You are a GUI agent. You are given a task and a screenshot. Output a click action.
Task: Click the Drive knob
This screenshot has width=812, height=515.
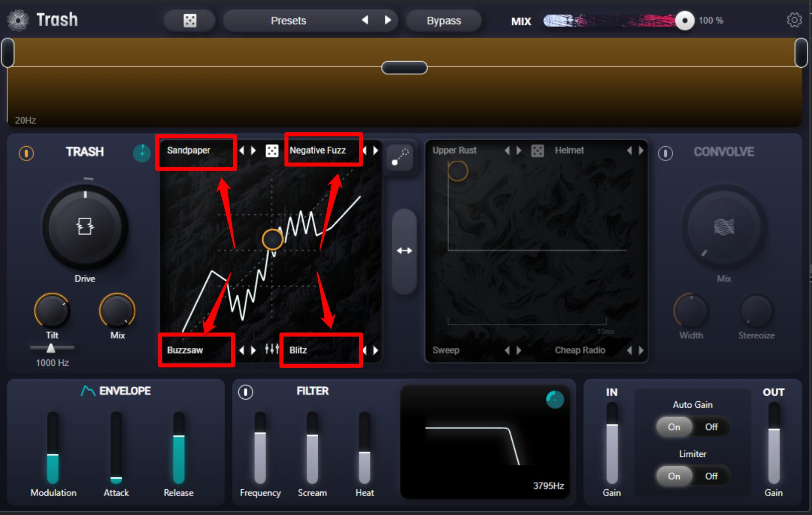[x=85, y=227]
